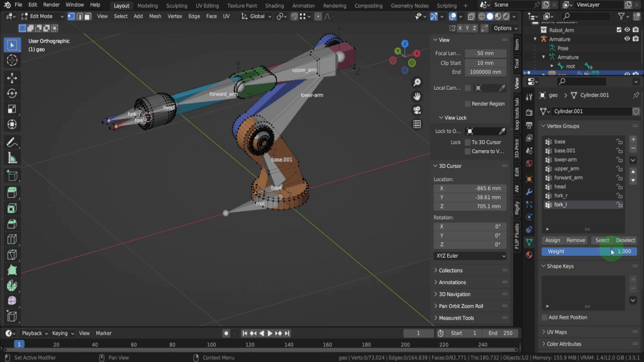Open the Edit Mode dropdown

pyautogui.click(x=42, y=16)
